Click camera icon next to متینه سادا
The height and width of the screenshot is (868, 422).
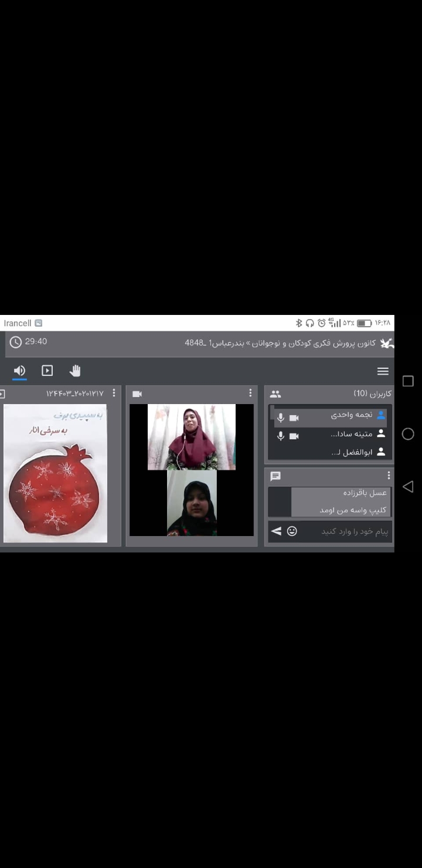(x=294, y=436)
